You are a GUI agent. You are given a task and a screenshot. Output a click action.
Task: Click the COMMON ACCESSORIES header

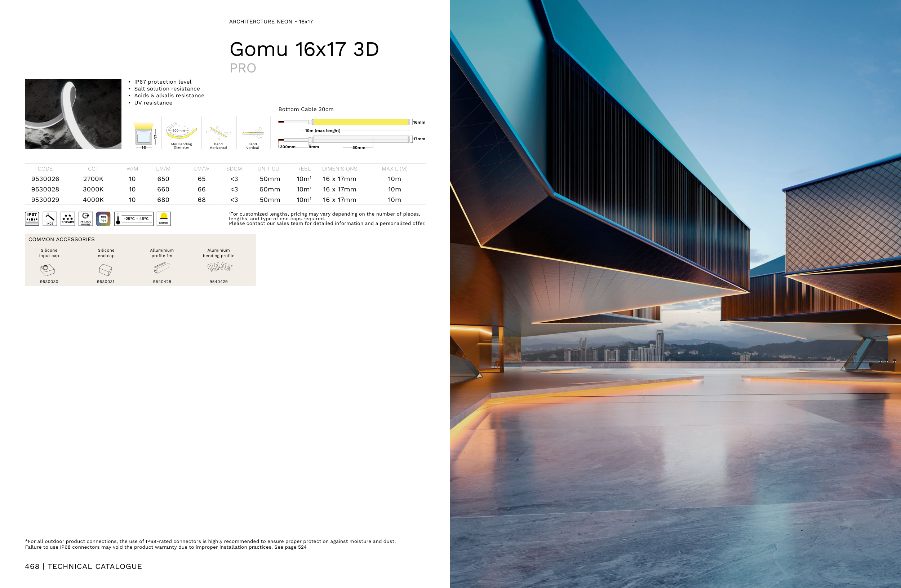click(61, 239)
